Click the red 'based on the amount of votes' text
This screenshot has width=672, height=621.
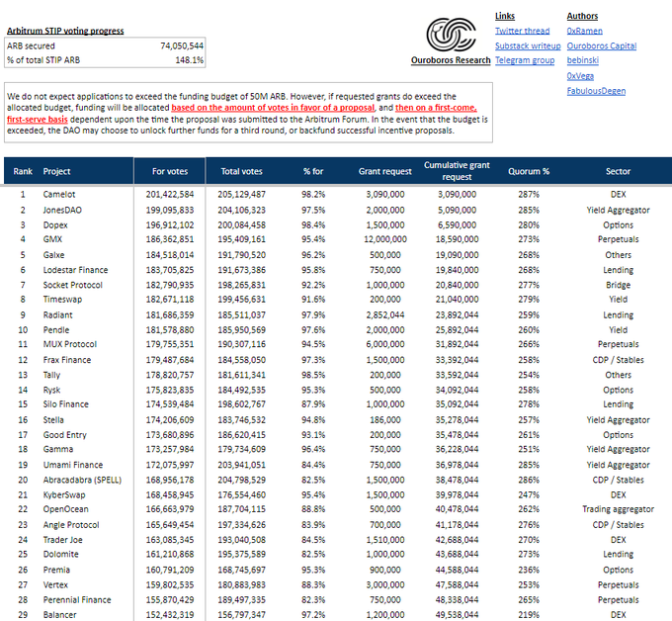point(273,108)
